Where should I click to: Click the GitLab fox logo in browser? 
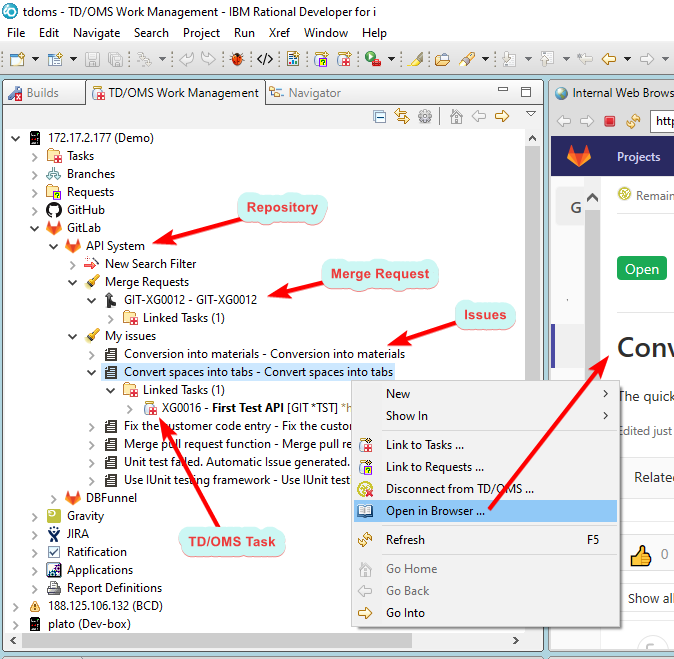579,157
